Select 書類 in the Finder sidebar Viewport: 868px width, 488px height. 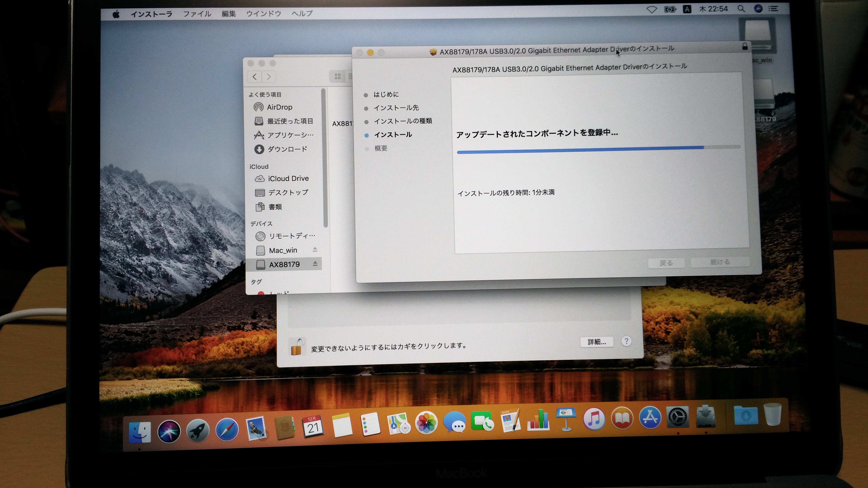[x=268, y=207]
